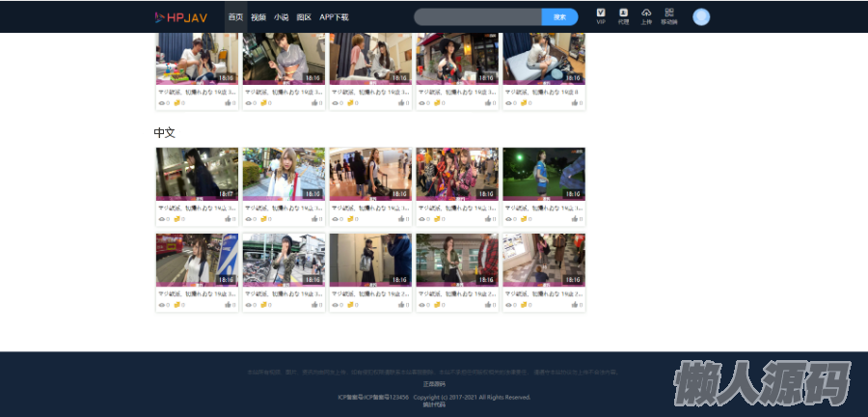Open the green-lit night park video thumbnail
This screenshot has height=417, width=868.
click(544, 174)
